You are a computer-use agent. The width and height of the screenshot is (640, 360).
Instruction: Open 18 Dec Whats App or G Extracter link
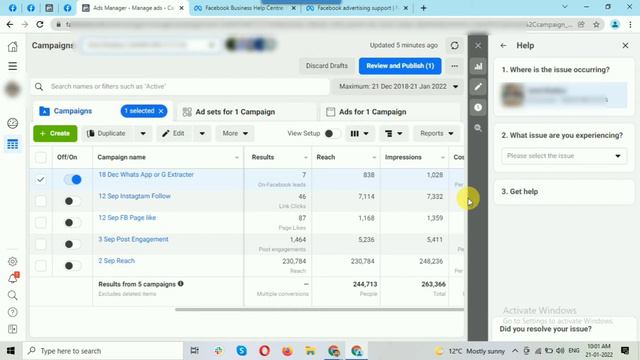pos(146,174)
